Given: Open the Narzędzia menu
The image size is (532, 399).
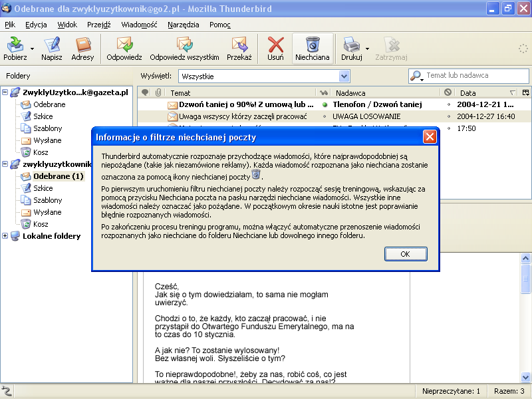Looking at the screenshot, I should pos(184,25).
